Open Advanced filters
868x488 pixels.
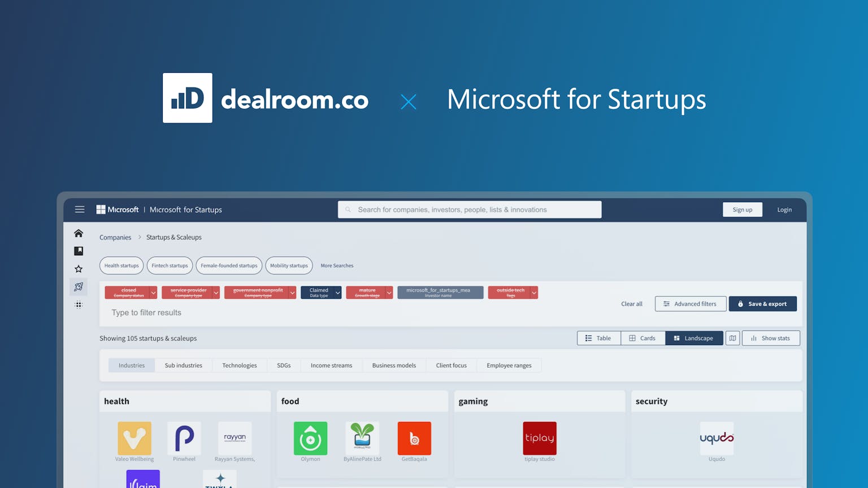coord(691,304)
